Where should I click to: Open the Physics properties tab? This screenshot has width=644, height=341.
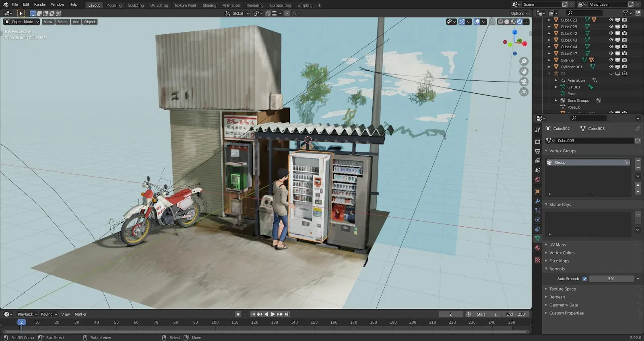(538, 220)
